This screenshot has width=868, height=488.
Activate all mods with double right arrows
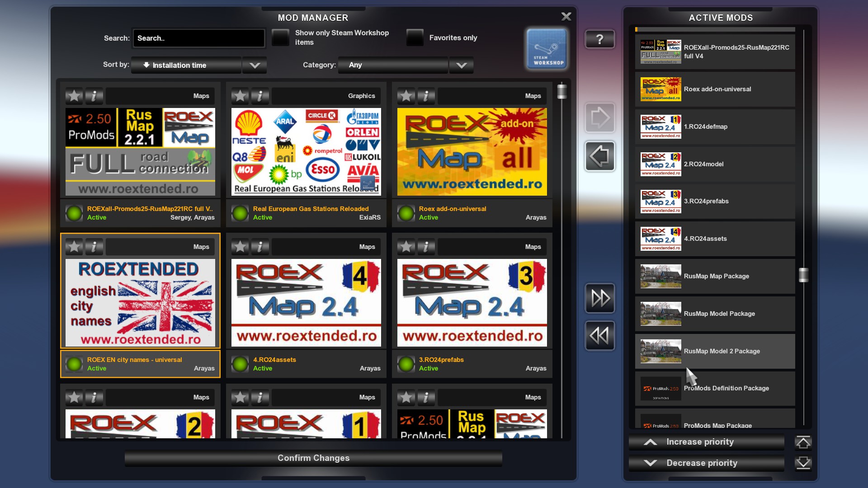pos(600,298)
